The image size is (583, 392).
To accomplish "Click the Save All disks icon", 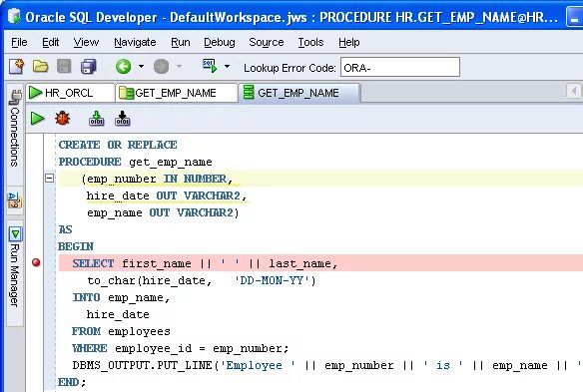I will 89,67.
